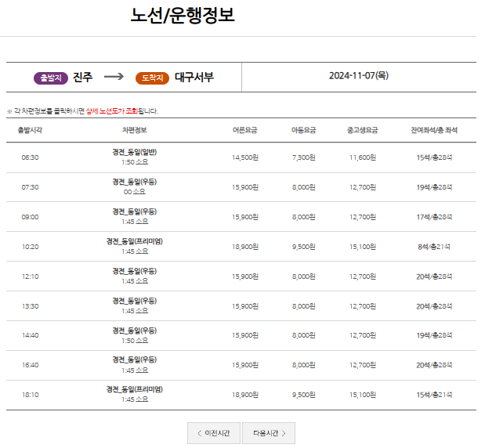
Task: Open the 07:30 경전_동일(우등) bus info
Action: pyautogui.click(x=135, y=186)
